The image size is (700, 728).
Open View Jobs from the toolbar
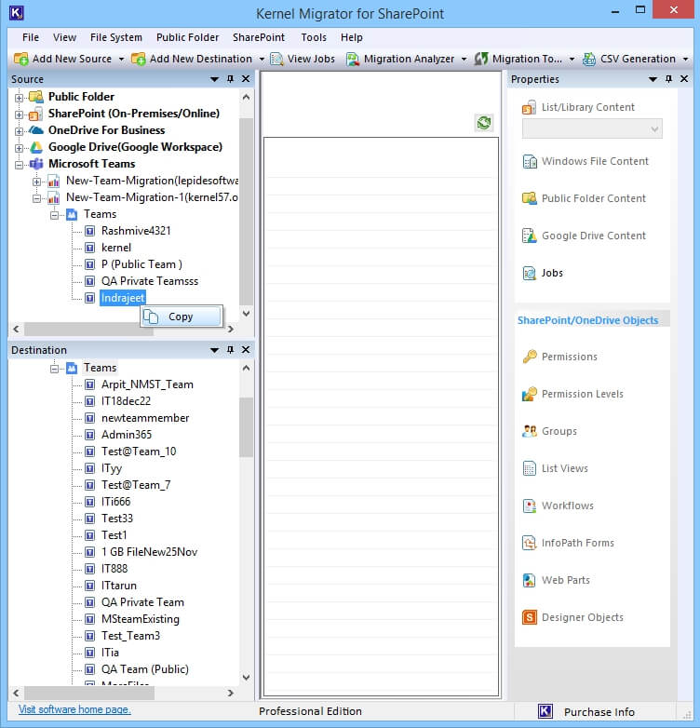[x=303, y=59]
